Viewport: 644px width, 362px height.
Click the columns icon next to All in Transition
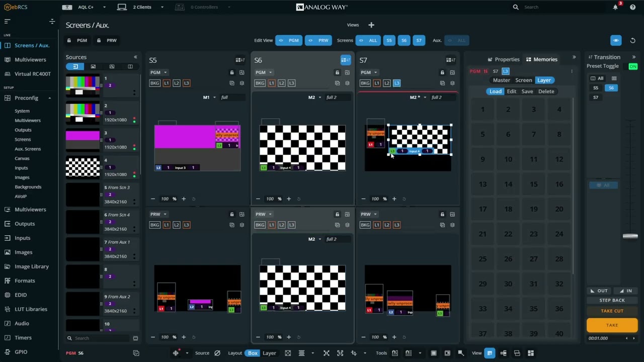coord(614,78)
